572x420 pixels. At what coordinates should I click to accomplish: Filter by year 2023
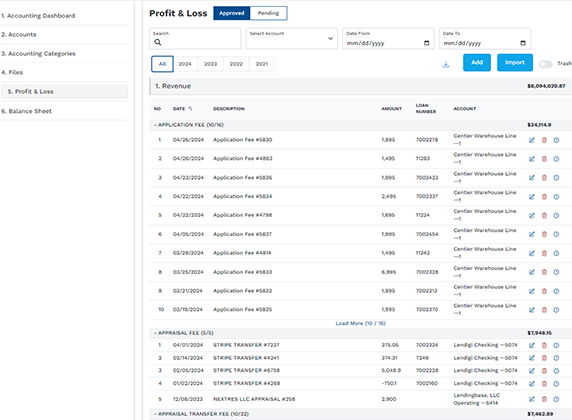pyautogui.click(x=210, y=64)
